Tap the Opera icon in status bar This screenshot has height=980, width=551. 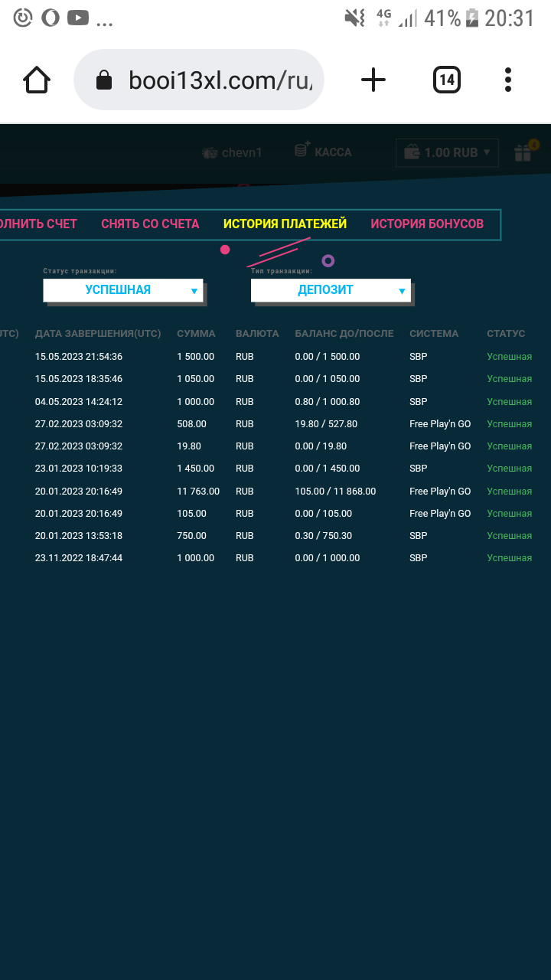[51, 17]
